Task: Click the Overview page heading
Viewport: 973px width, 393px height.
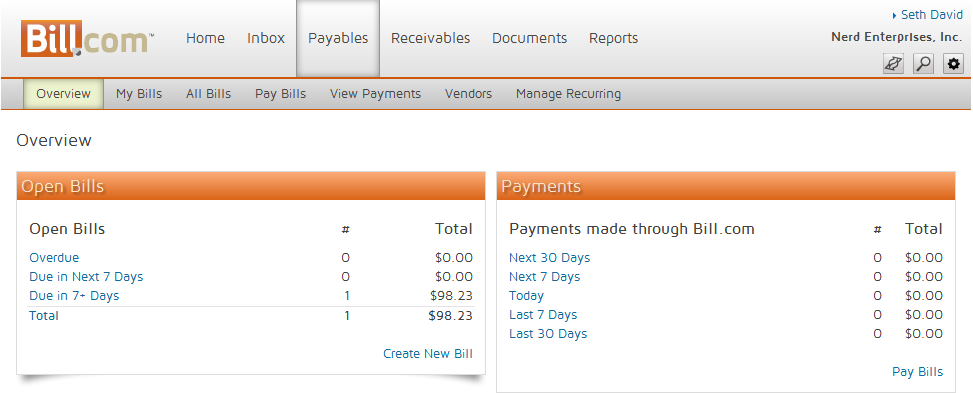Action: [54, 140]
